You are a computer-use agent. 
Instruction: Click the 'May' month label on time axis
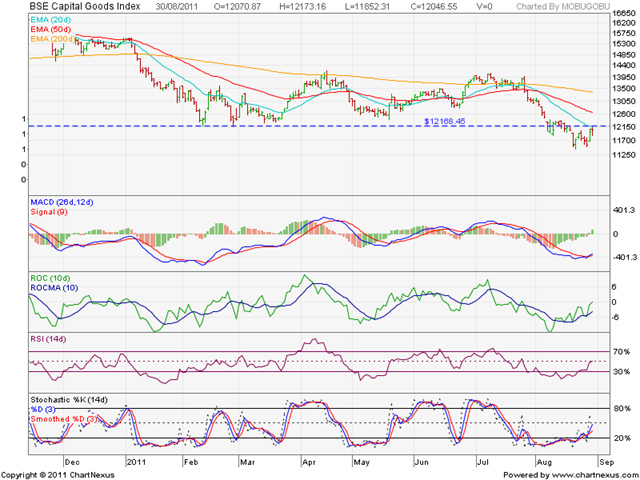(x=362, y=462)
